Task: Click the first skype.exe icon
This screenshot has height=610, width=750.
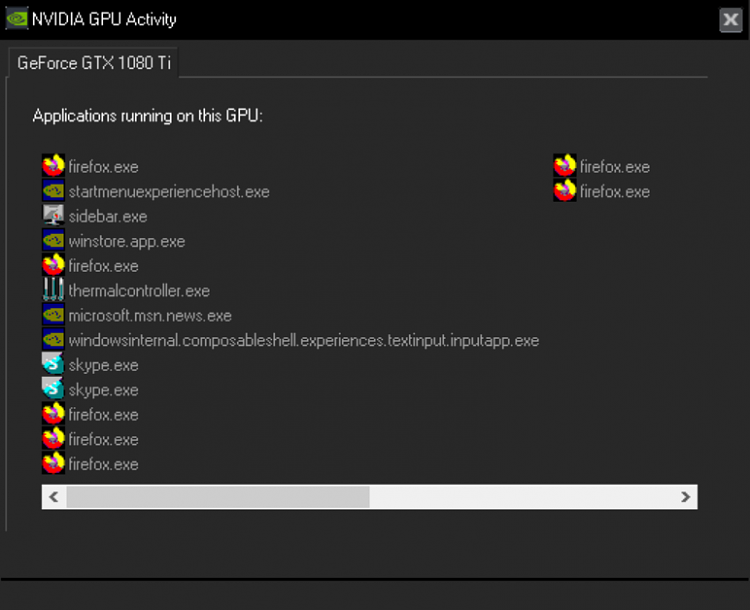Action: pos(54,365)
